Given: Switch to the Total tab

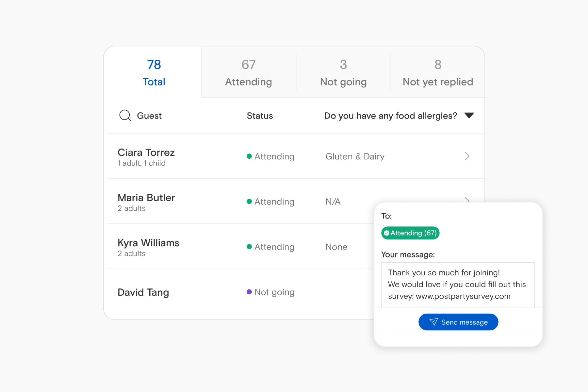Looking at the screenshot, I should click(x=154, y=73).
